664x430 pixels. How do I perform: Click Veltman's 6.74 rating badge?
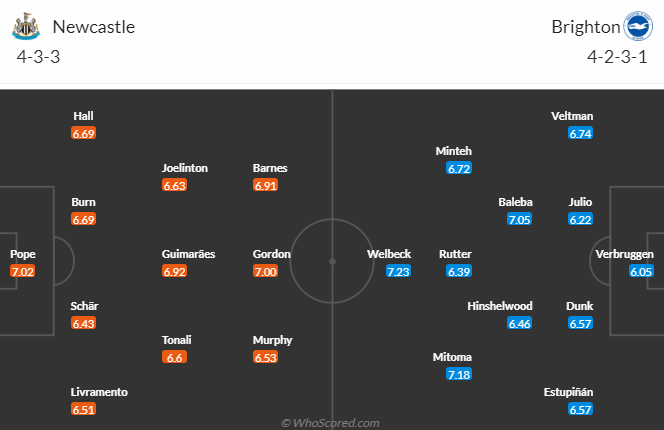(581, 133)
